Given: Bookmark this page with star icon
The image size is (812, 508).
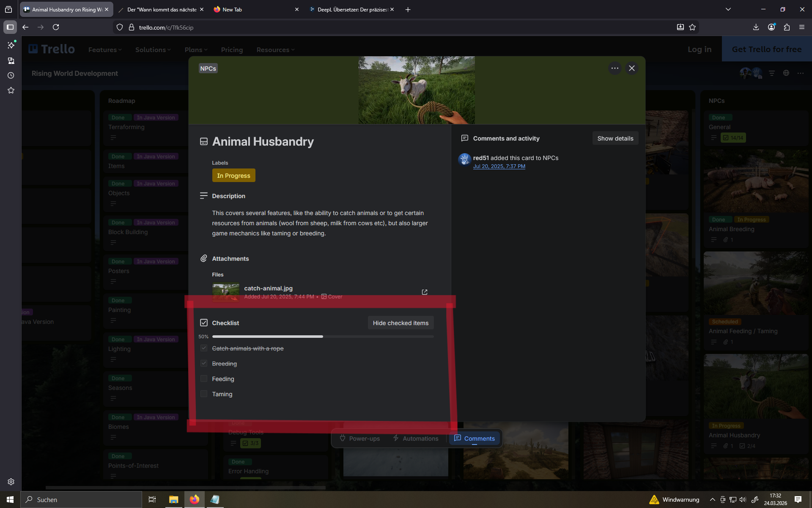Looking at the screenshot, I should [692, 27].
